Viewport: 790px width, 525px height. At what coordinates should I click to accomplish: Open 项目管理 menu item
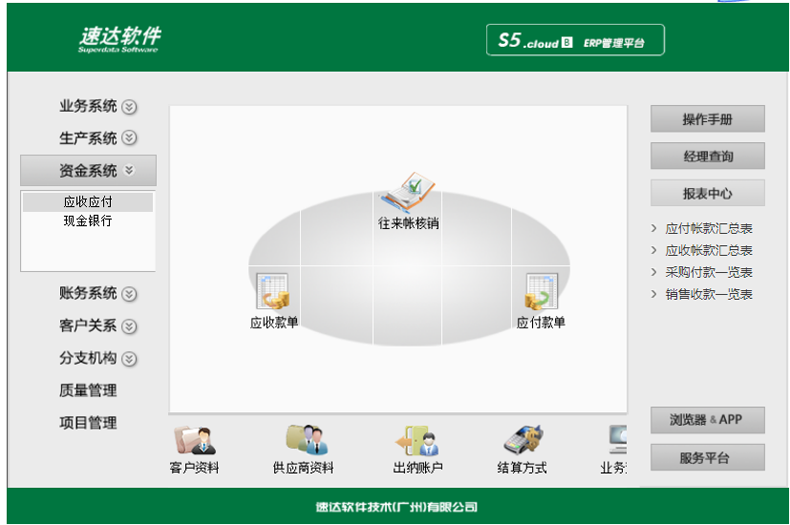pyautogui.click(x=88, y=422)
